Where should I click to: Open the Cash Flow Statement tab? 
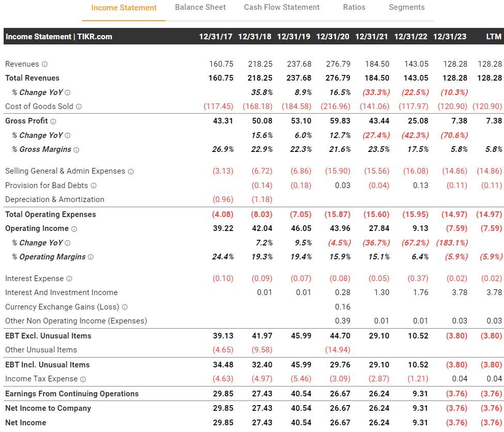click(x=281, y=7)
